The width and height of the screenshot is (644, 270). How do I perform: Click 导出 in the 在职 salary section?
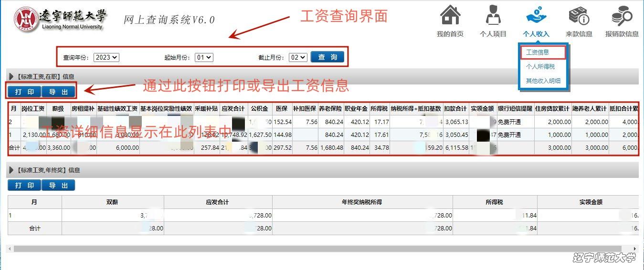click(58, 92)
